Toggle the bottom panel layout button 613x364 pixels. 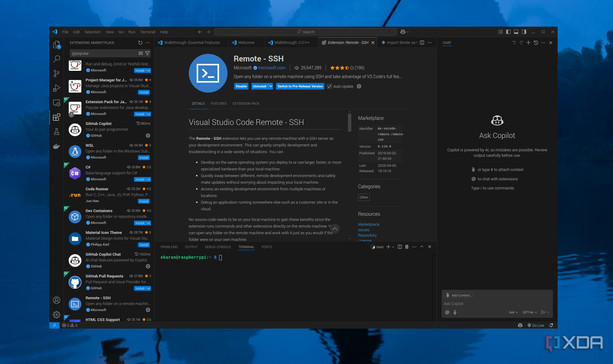point(516,32)
